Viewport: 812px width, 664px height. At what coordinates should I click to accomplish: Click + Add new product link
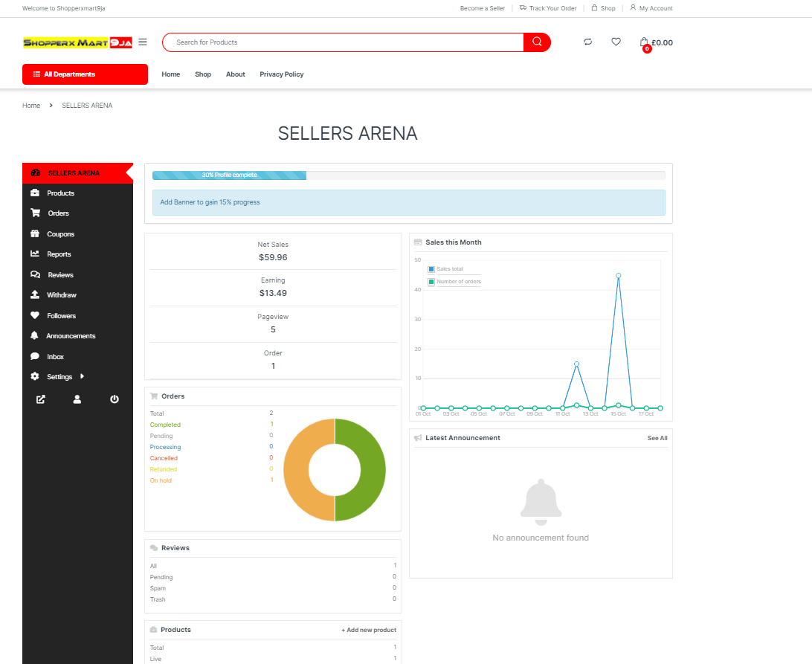(x=369, y=630)
